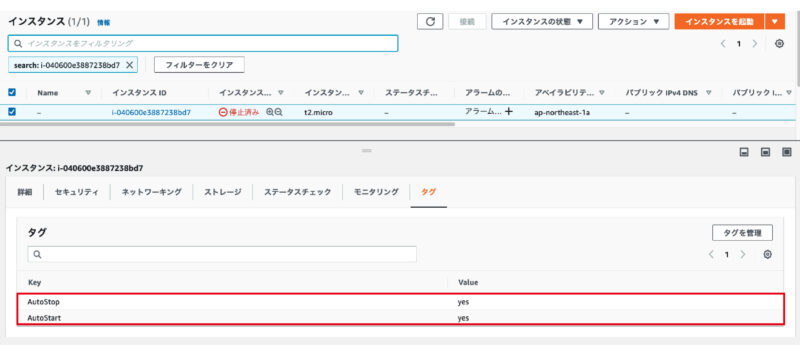The image size is (800, 361).
Task: Sort by instance state column arrow
Action: (281, 93)
